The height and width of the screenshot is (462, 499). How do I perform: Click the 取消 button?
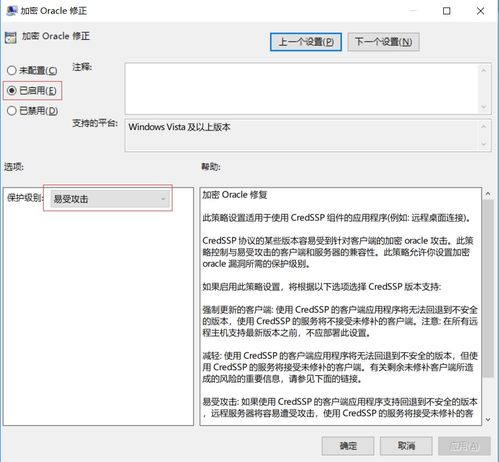pos(406,446)
